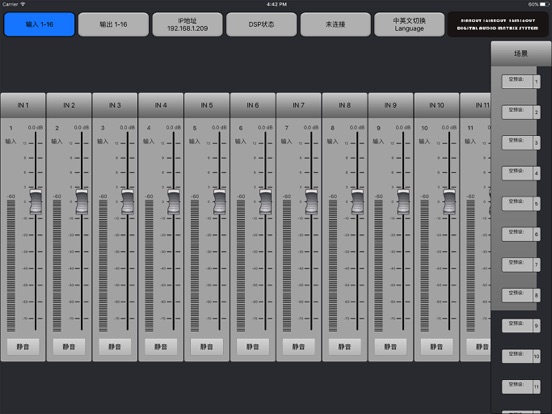Grab the channel 5 fader knob
The width and height of the screenshot is (552, 414).
(219, 202)
